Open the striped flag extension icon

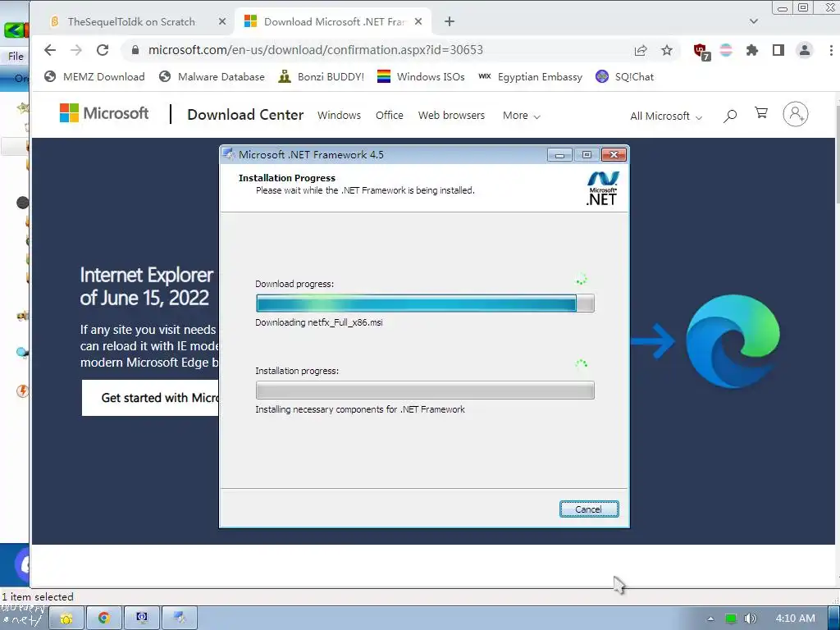click(x=726, y=50)
